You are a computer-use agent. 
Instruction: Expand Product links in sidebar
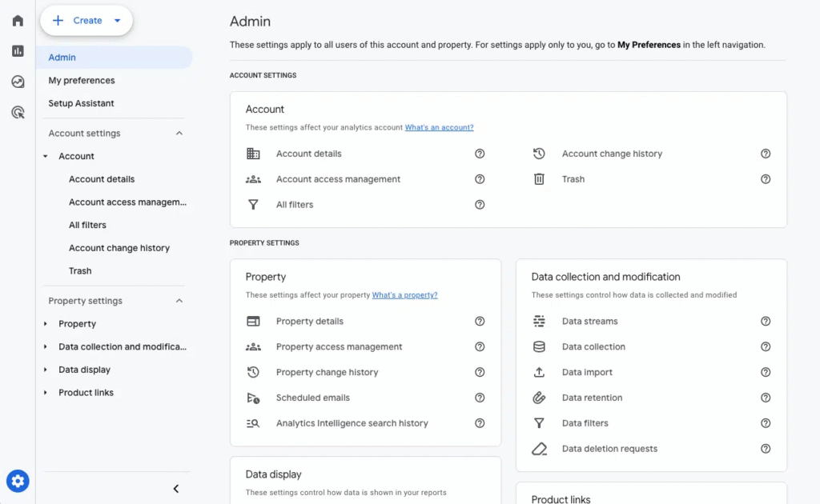pos(46,393)
